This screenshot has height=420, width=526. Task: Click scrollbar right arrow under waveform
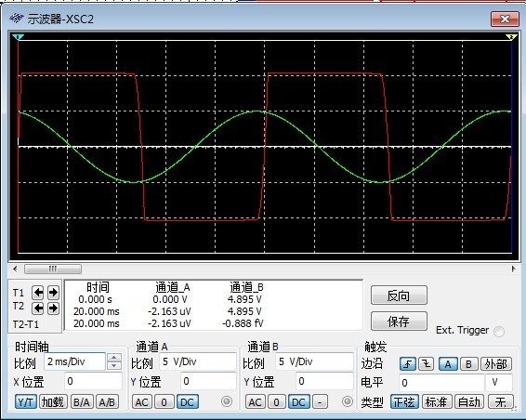pos(513,269)
